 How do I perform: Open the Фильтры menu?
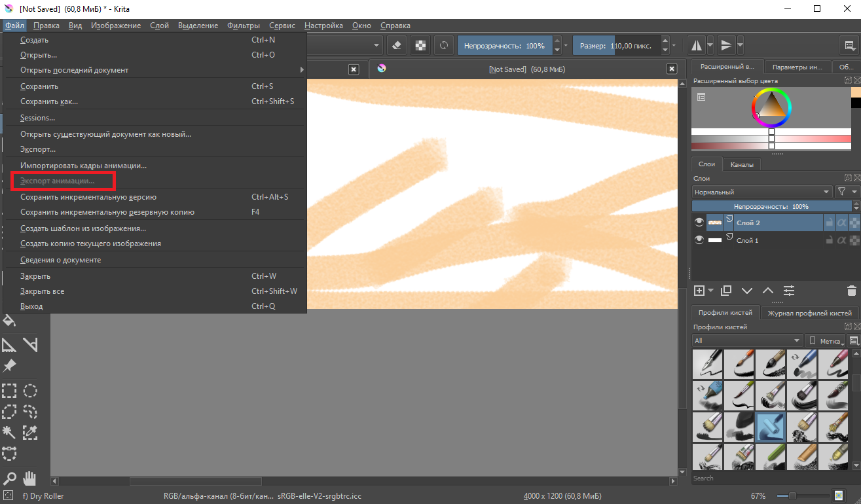[x=244, y=26]
